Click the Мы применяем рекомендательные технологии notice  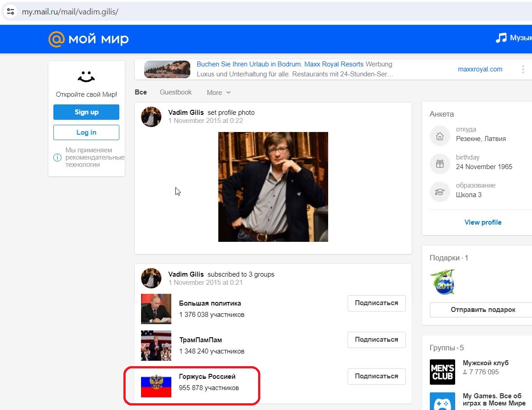[95, 157]
